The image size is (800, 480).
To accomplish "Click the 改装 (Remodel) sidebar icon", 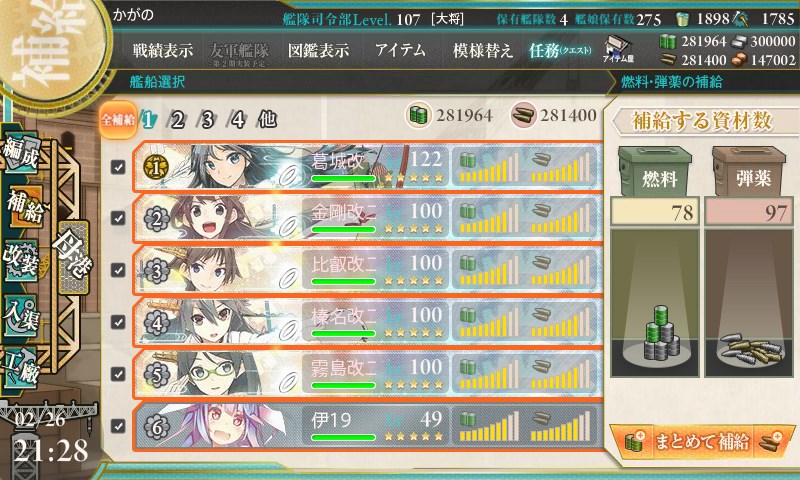I will [21, 260].
